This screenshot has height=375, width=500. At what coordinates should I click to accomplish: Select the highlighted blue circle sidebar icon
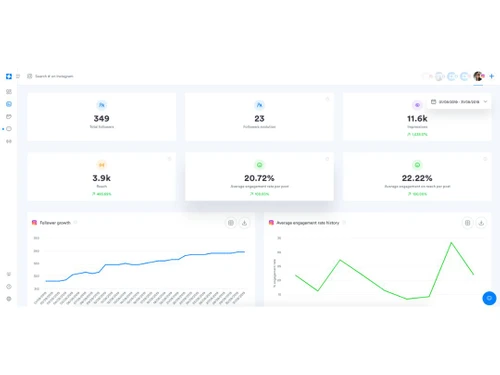coord(9,104)
